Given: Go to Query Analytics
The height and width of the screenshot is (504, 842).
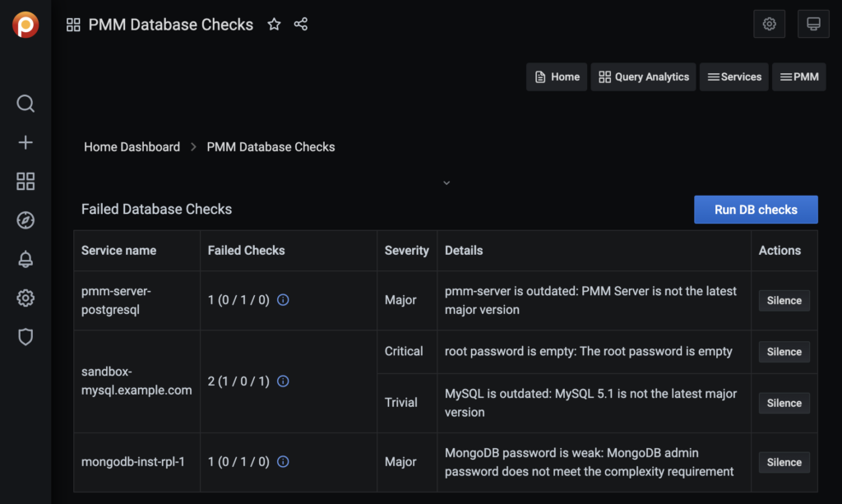Looking at the screenshot, I should [643, 77].
